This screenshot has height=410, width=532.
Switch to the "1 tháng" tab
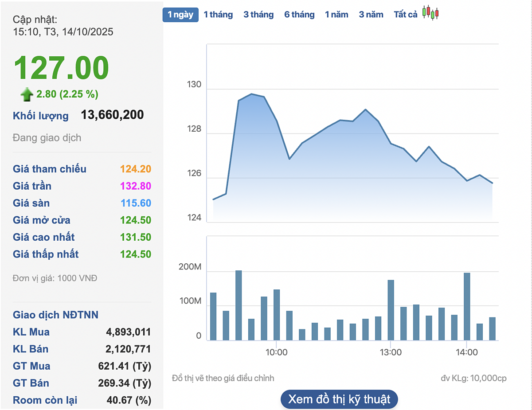pyautogui.click(x=218, y=15)
